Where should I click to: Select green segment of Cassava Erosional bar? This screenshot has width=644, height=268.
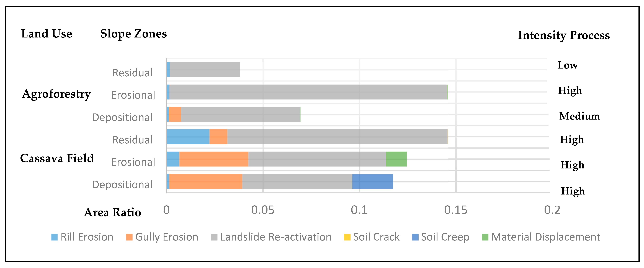pos(396,159)
